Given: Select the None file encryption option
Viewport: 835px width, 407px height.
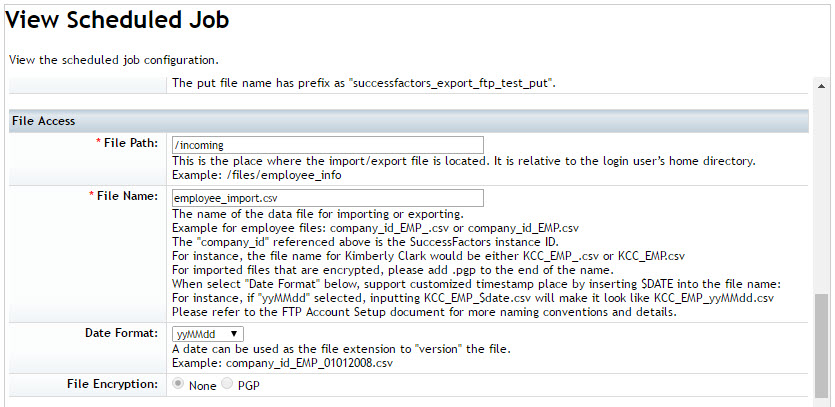Looking at the screenshot, I should [x=178, y=384].
